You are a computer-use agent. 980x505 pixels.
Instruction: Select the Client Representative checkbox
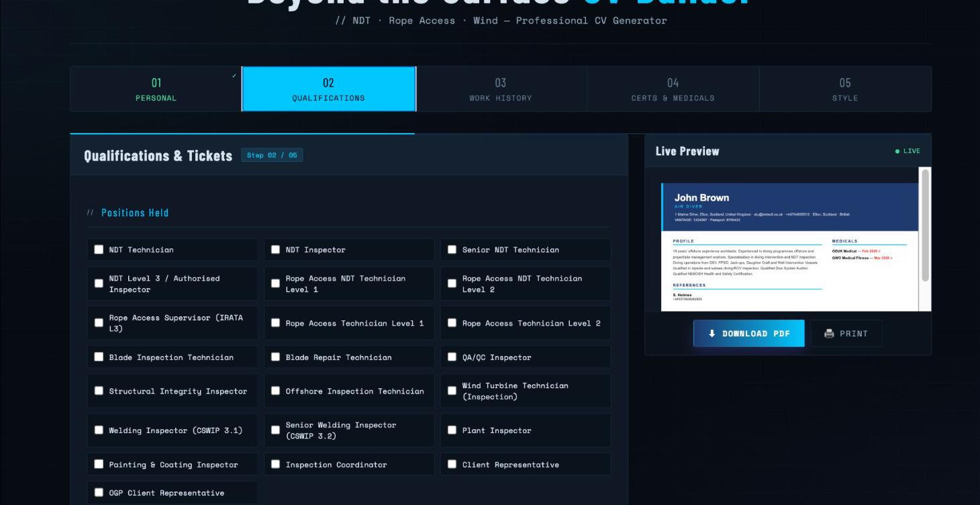coord(452,465)
